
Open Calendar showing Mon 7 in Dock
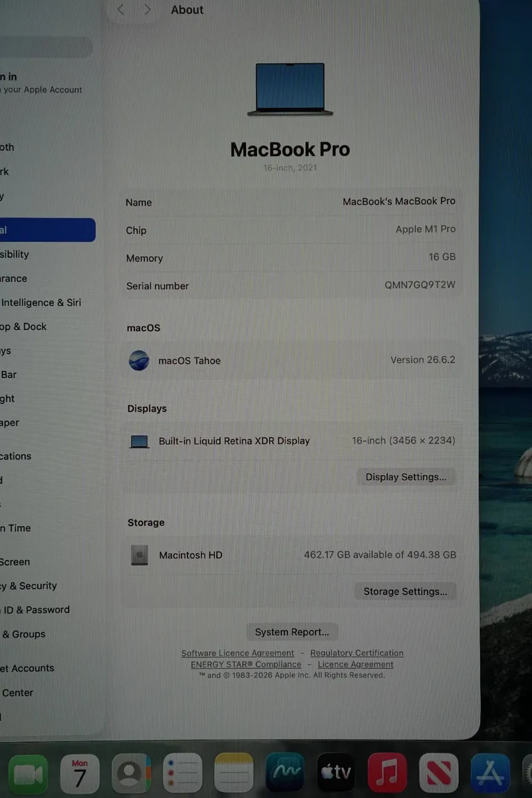[80, 774]
